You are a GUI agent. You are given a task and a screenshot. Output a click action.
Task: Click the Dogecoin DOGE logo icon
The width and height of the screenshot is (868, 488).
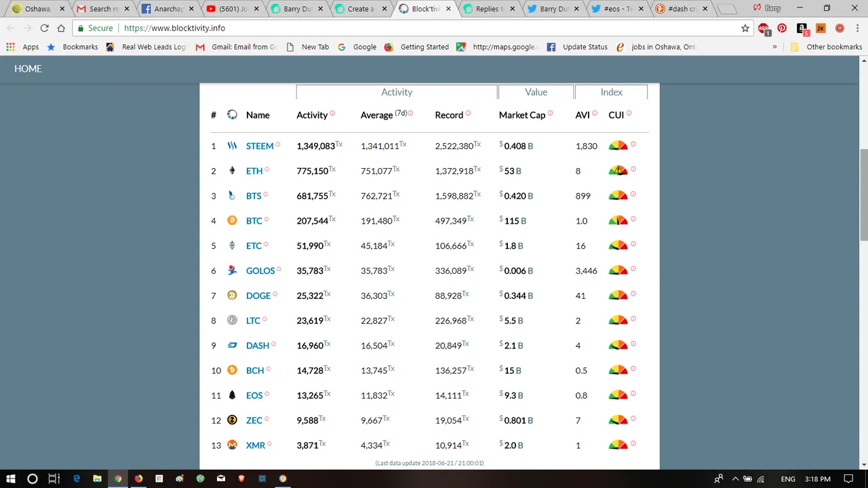[232, 296]
